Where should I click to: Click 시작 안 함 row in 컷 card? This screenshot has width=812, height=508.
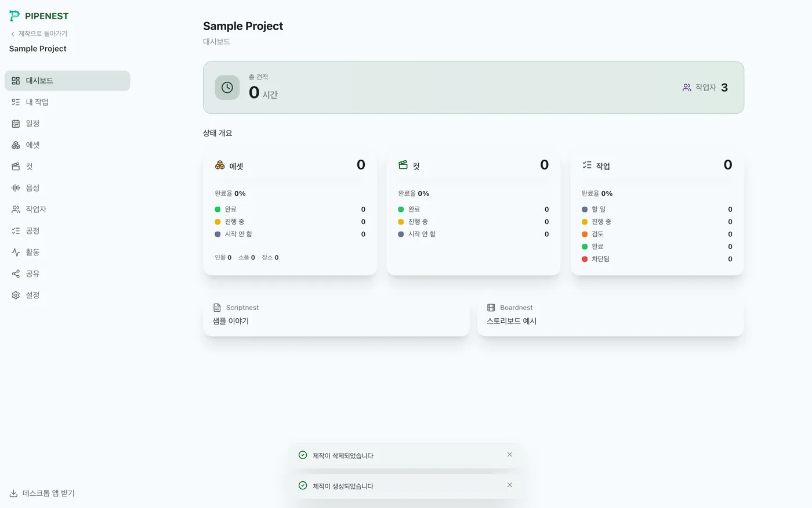point(473,235)
